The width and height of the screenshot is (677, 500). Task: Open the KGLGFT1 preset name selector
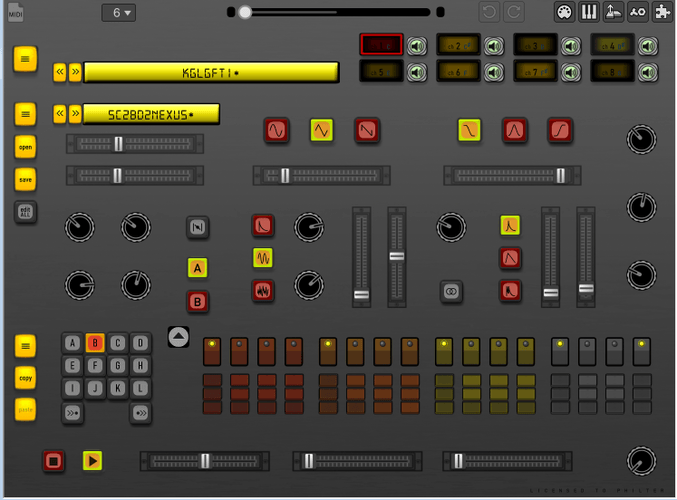click(210, 72)
